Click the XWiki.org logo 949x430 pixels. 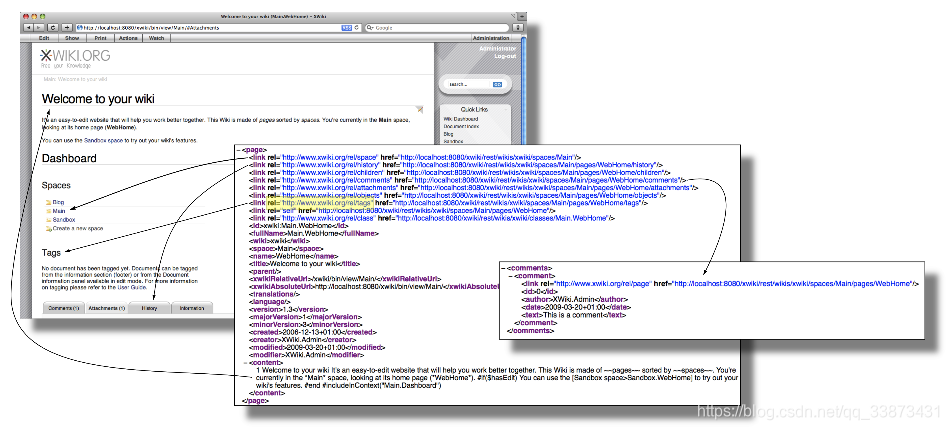click(76, 58)
